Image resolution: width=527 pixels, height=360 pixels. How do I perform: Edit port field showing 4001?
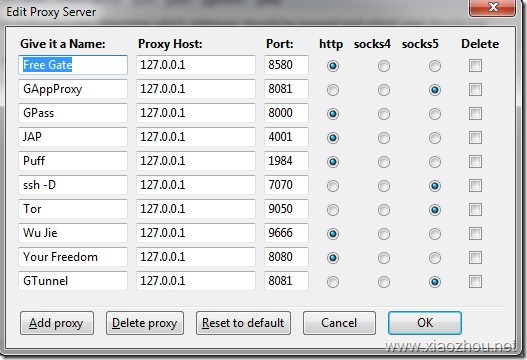pyautogui.click(x=286, y=137)
